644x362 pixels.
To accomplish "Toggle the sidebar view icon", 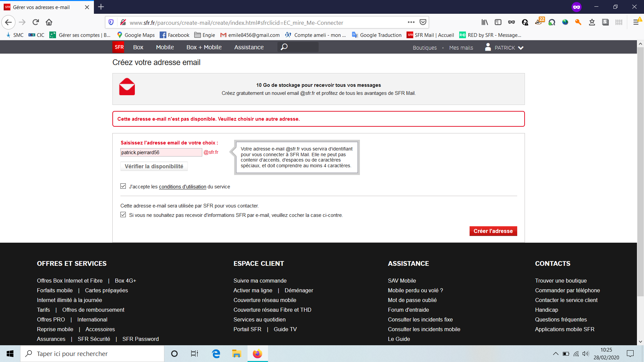I will pyautogui.click(x=498, y=22).
